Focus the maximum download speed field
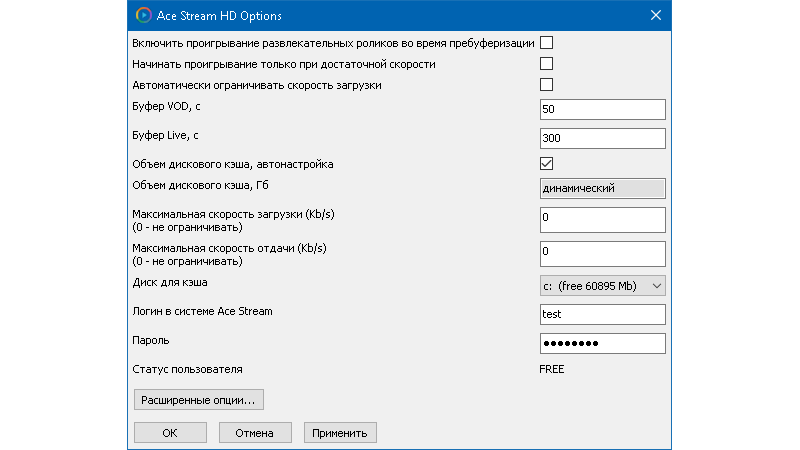 click(x=601, y=219)
